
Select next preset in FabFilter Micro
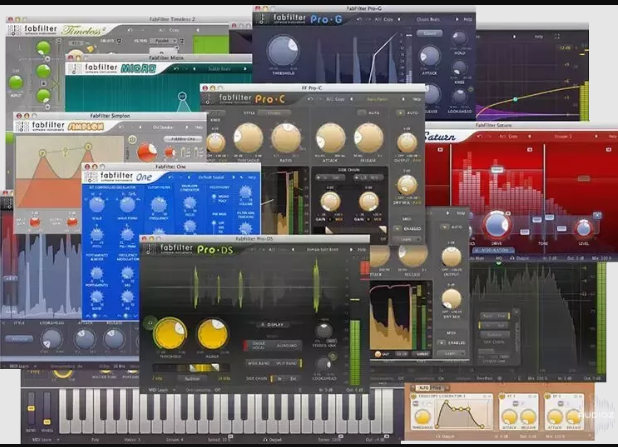point(245,69)
